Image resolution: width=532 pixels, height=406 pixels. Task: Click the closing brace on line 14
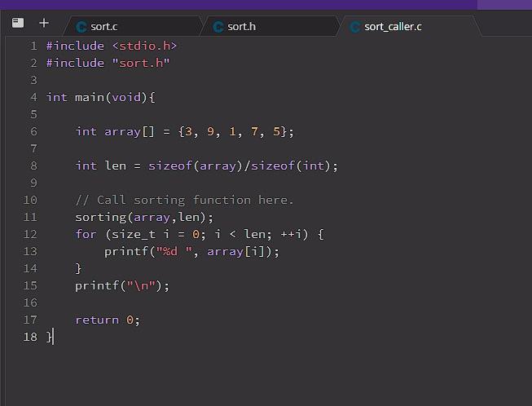(78, 268)
